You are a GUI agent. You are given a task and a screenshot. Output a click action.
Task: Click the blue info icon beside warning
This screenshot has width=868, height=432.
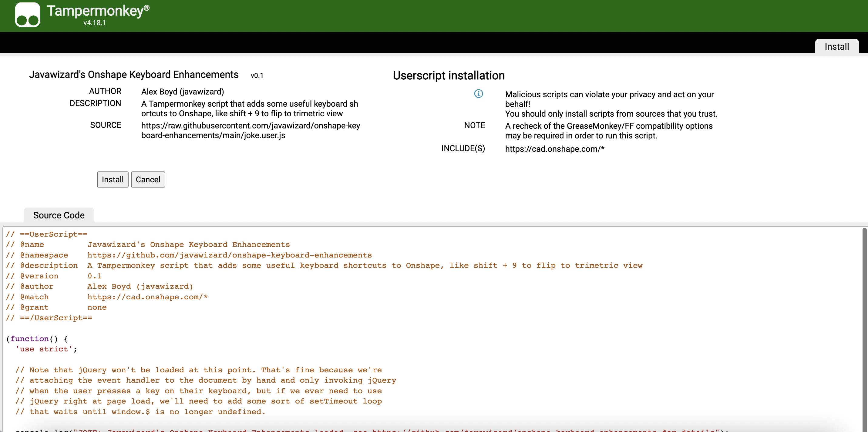click(x=478, y=94)
